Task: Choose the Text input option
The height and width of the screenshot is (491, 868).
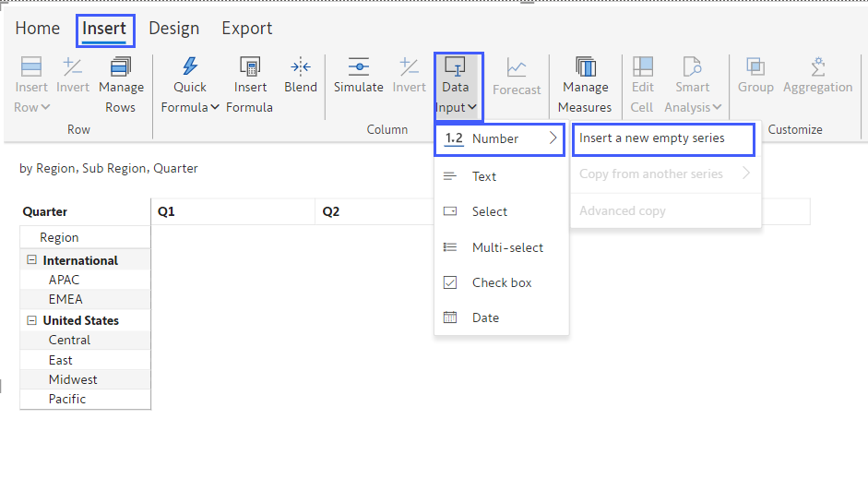Action: coord(483,176)
